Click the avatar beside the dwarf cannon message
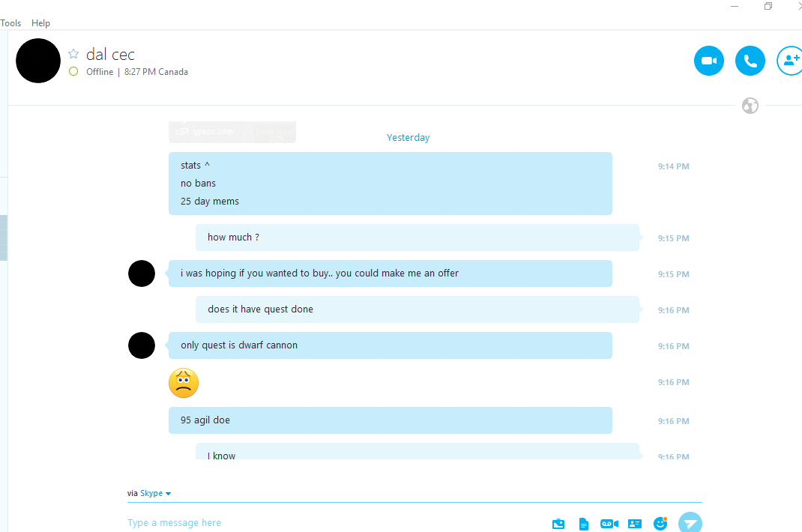 [142, 345]
